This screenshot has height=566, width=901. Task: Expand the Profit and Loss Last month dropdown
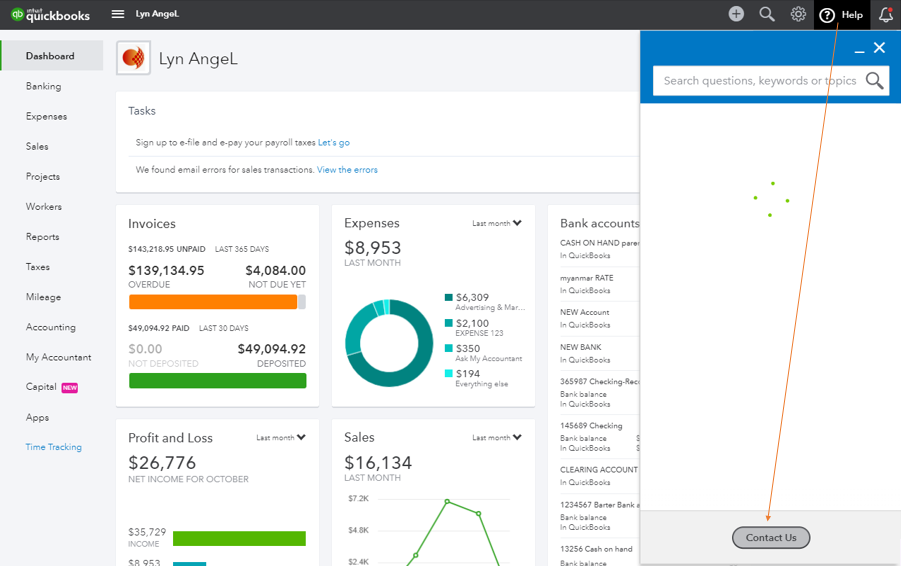click(x=281, y=437)
